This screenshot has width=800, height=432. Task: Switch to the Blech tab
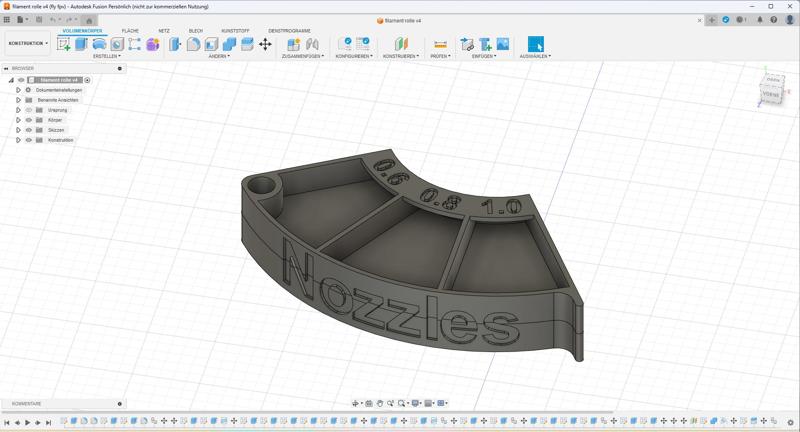[196, 31]
